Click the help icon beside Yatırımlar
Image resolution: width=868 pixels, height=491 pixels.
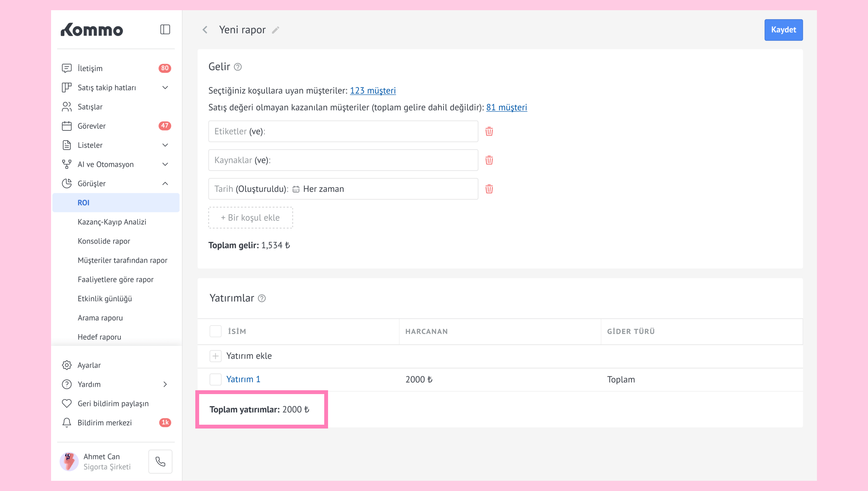click(262, 298)
